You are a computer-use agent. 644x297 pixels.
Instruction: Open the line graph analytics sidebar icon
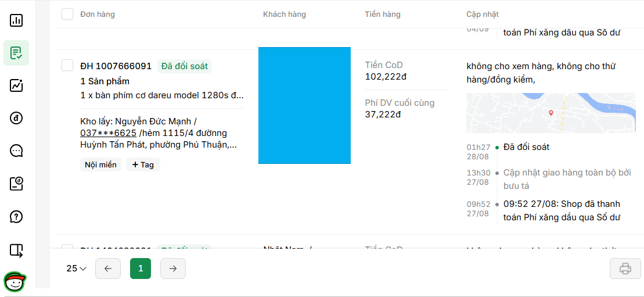tap(16, 85)
